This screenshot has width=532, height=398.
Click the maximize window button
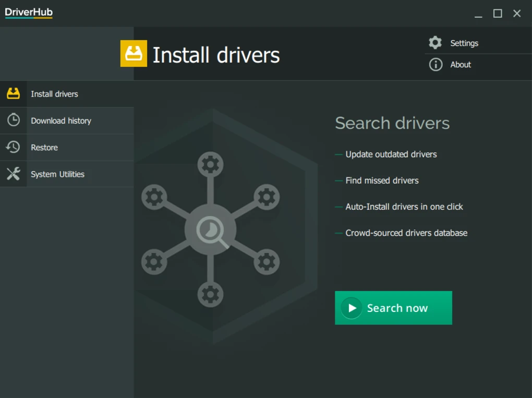coord(498,13)
